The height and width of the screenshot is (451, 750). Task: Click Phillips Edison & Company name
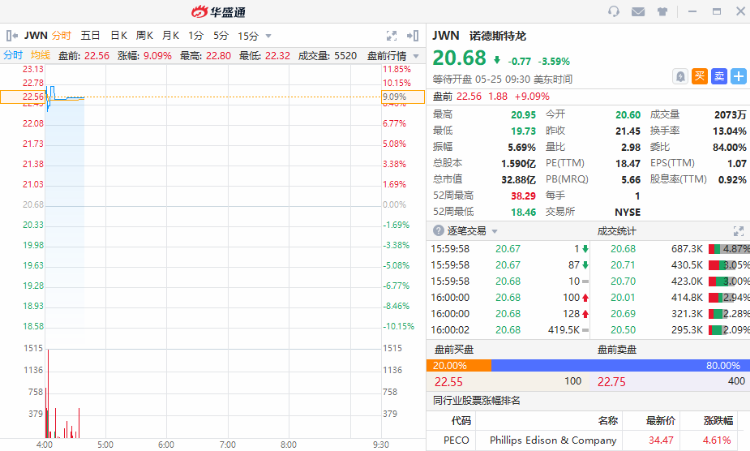553,440
